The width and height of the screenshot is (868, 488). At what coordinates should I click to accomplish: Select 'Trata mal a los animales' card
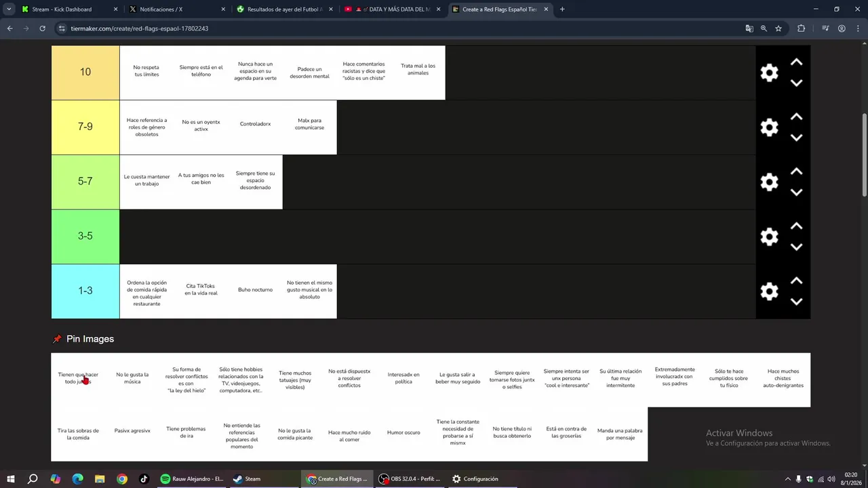click(x=418, y=73)
